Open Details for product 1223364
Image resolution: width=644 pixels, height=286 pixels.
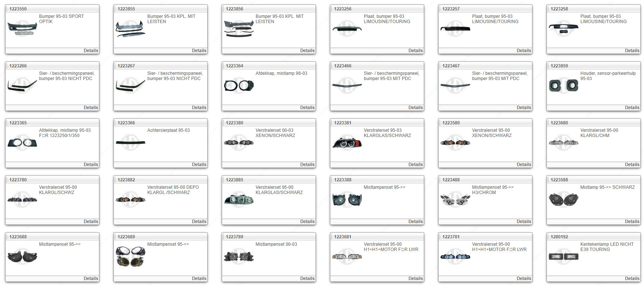click(307, 108)
